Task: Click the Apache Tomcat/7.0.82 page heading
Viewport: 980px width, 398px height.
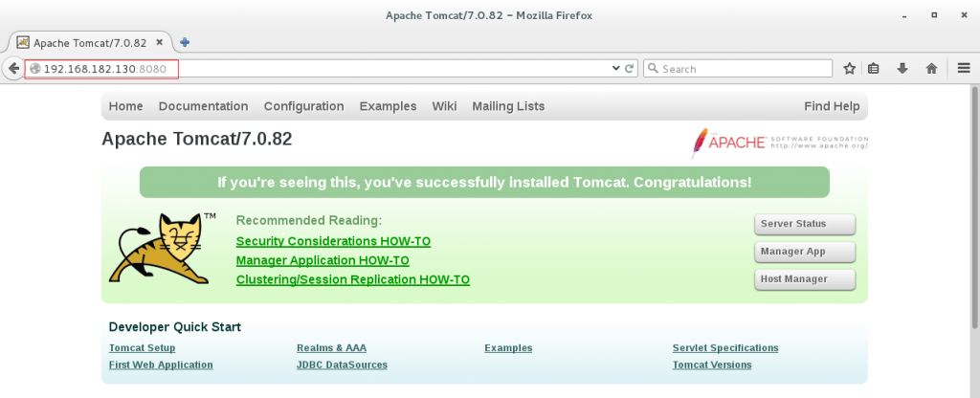Action: click(197, 140)
